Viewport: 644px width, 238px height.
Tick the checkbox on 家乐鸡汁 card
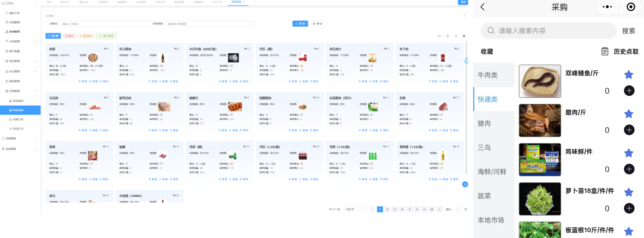point(391,46)
